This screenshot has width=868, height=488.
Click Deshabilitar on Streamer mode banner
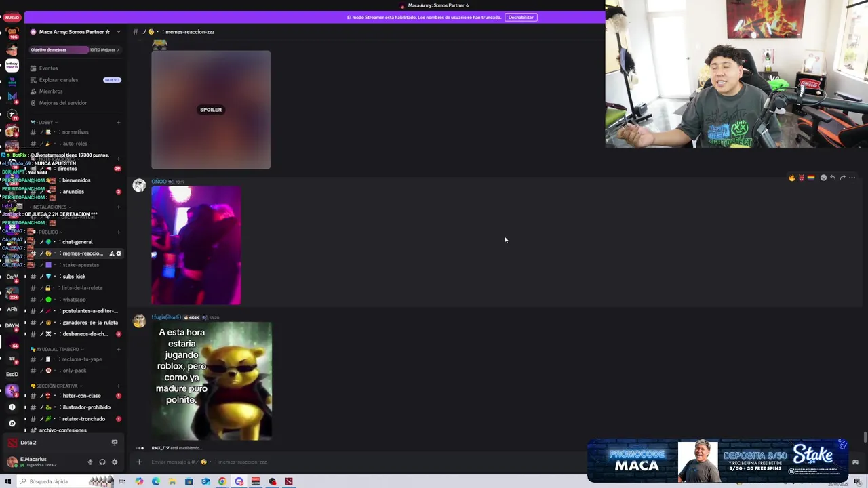pos(521,17)
